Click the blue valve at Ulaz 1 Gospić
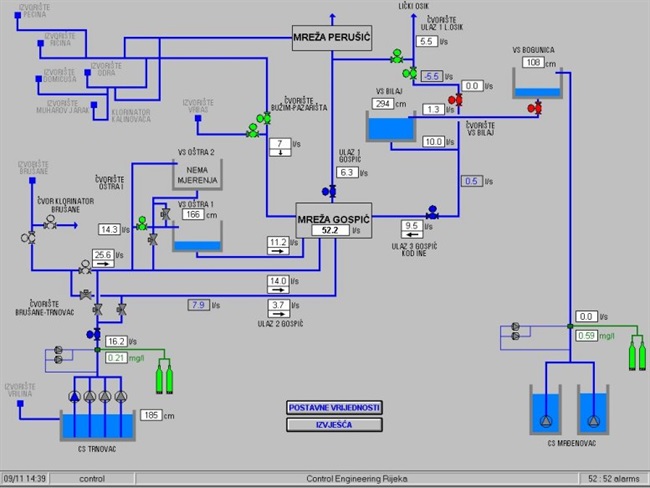 329,191
